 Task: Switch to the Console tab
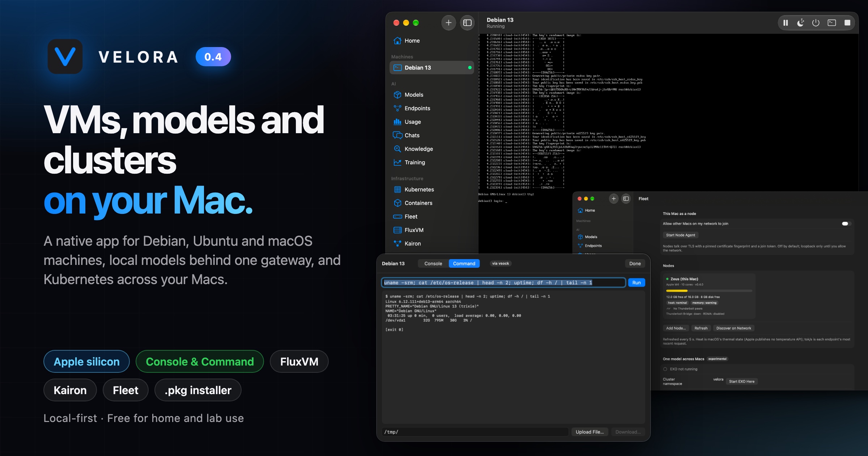(x=433, y=263)
